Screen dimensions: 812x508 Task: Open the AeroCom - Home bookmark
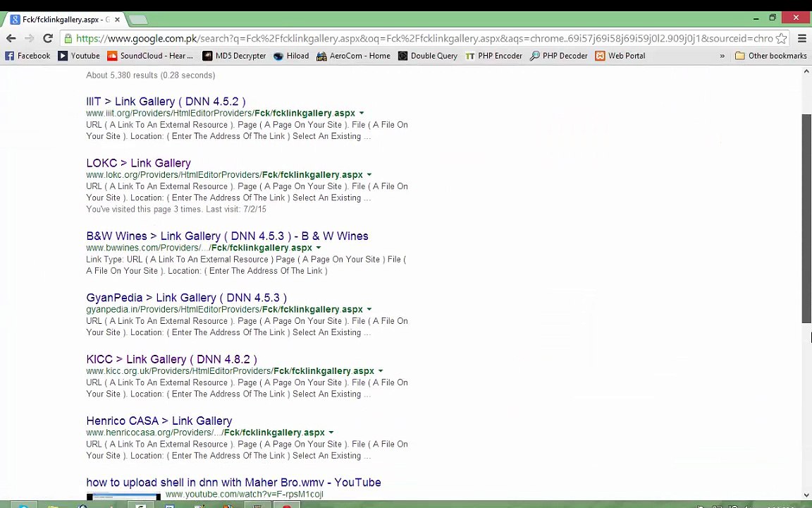click(x=353, y=56)
